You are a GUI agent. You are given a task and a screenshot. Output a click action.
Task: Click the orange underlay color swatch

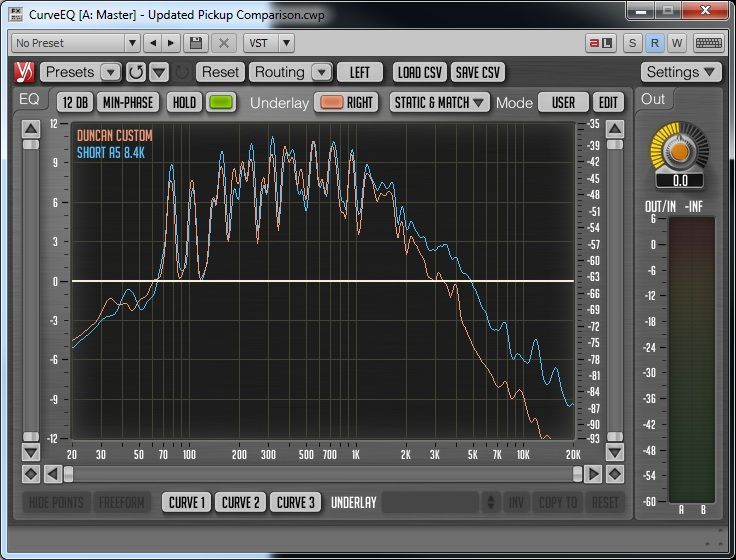coord(331,102)
